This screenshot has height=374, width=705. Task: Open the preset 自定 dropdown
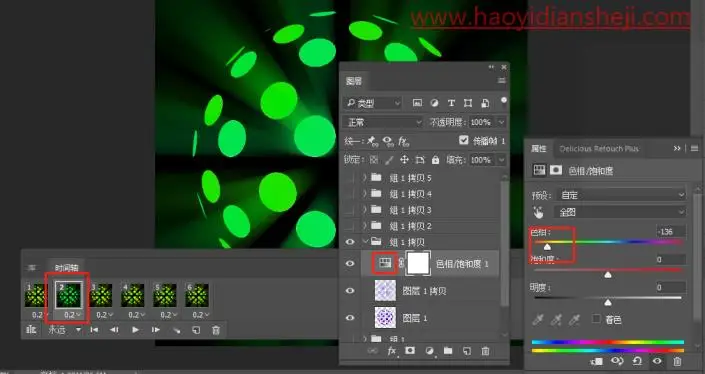(621, 195)
